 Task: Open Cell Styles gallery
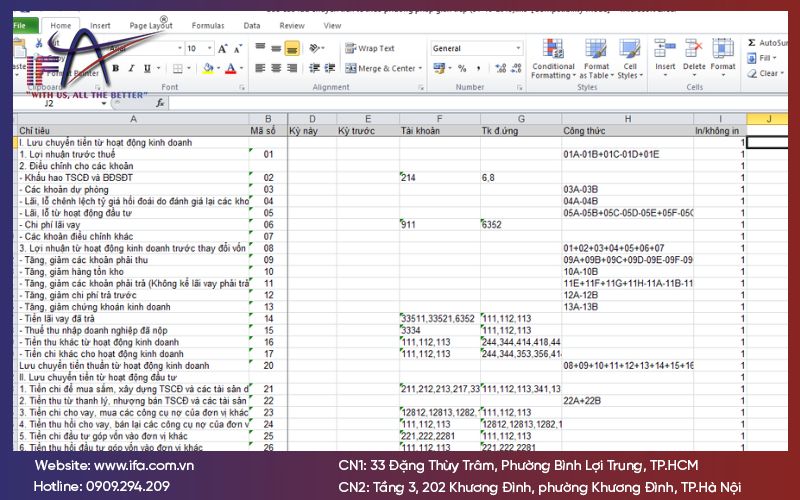tap(630, 59)
